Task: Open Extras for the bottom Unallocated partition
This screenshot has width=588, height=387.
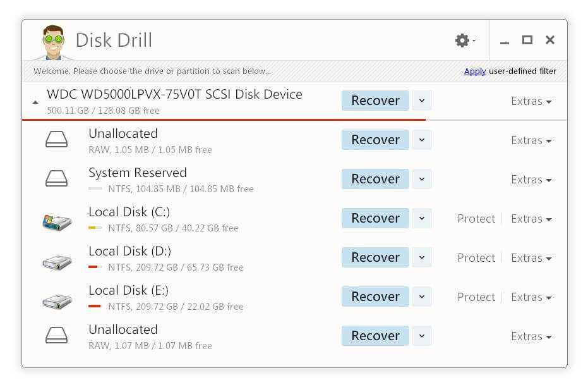Action: pos(531,336)
